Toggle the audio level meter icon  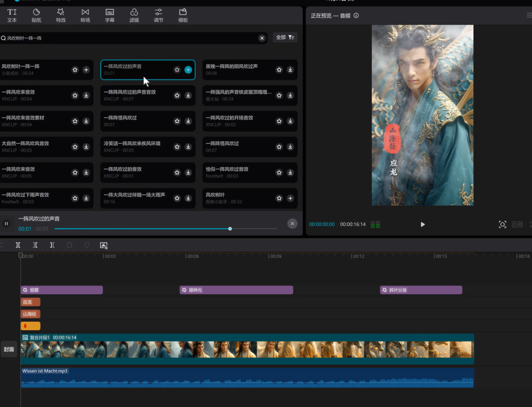[375, 224]
